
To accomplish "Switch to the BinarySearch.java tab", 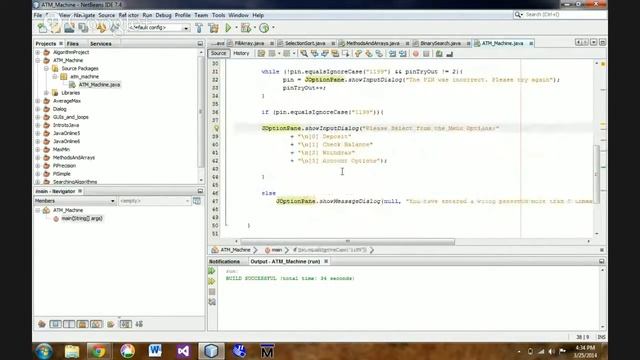I will pos(440,43).
